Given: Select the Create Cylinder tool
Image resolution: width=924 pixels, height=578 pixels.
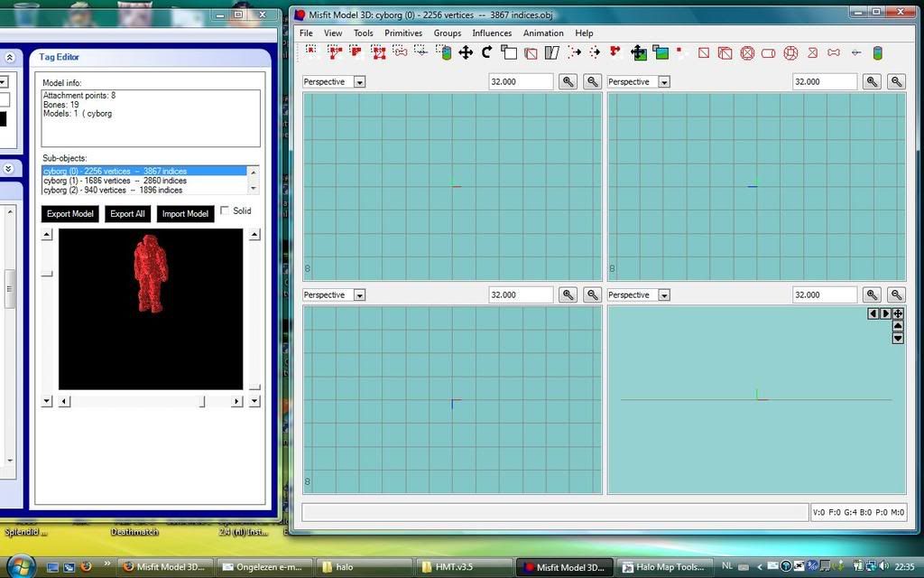Looking at the screenshot, I should pos(769,52).
